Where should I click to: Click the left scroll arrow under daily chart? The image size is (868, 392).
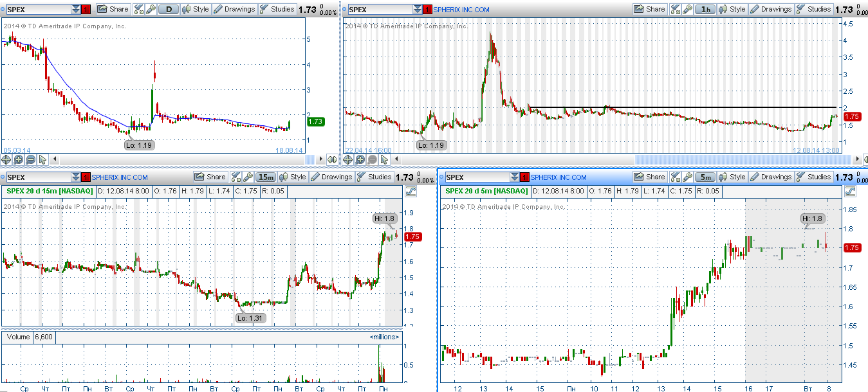pyautogui.click(x=55, y=159)
